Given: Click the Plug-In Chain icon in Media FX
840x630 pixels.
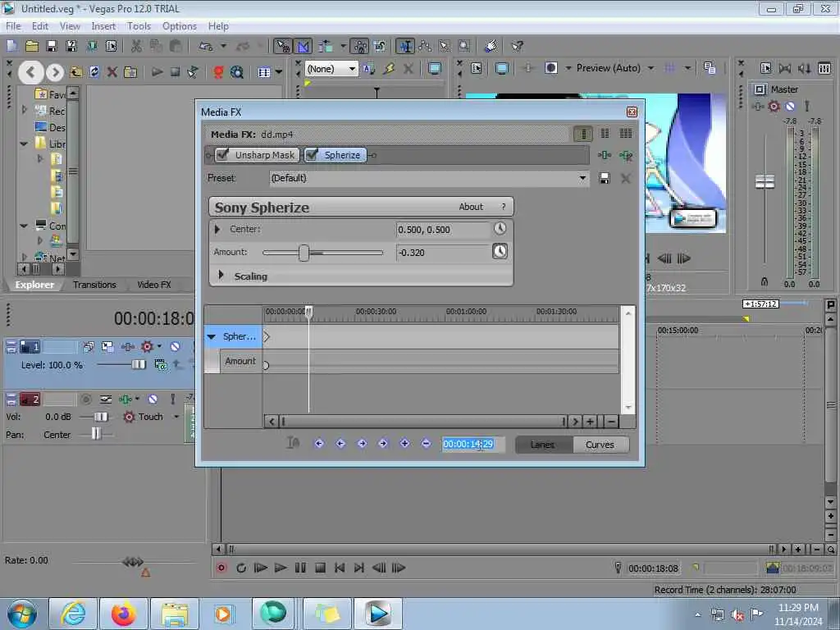Looking at the screenshot, I should [605, 155].
